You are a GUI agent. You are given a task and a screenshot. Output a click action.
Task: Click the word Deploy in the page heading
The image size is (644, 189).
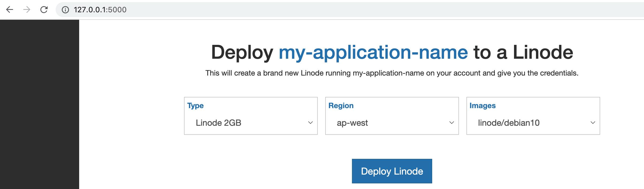click(x=242, y=52)
